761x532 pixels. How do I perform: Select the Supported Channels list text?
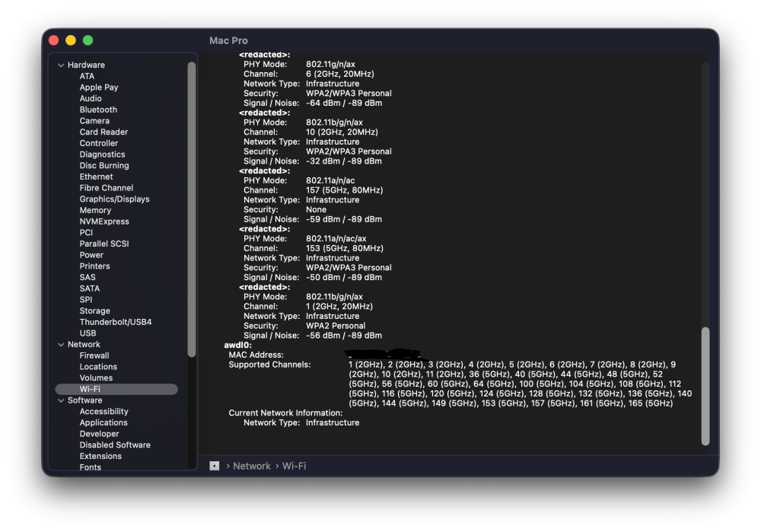[x=521, y=384]
